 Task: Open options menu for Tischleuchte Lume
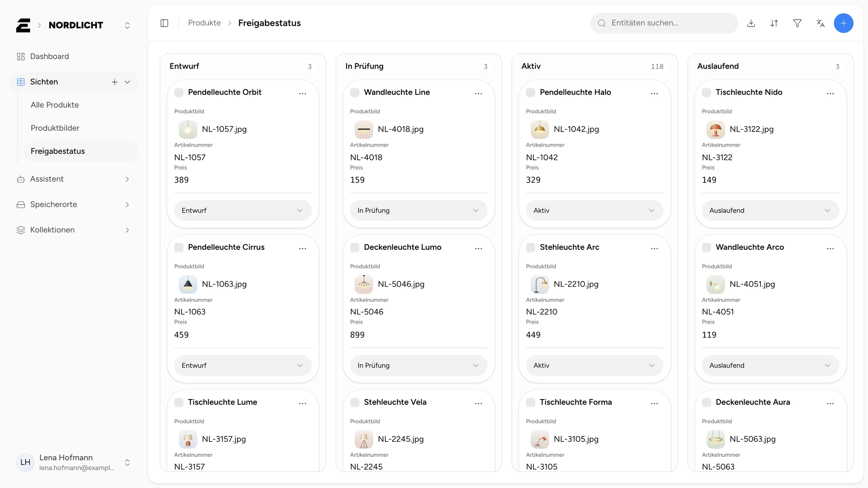pos(303,403)
